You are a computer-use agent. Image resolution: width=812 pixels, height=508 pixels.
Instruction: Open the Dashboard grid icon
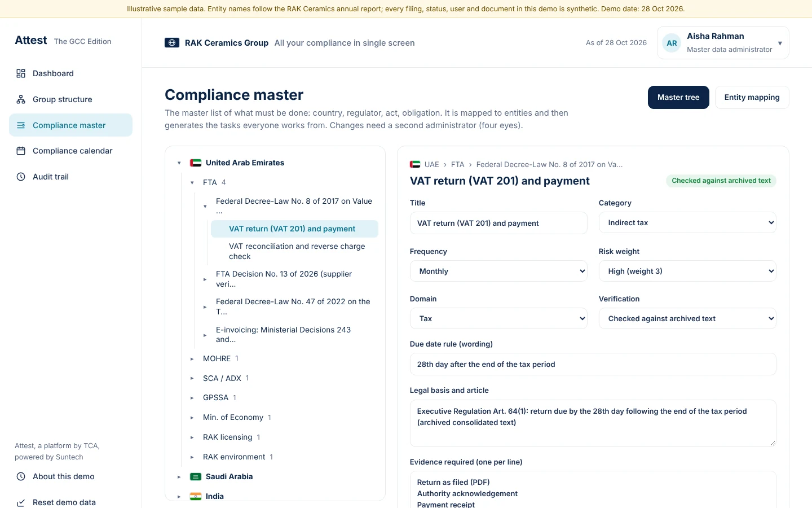pos(21,73)
